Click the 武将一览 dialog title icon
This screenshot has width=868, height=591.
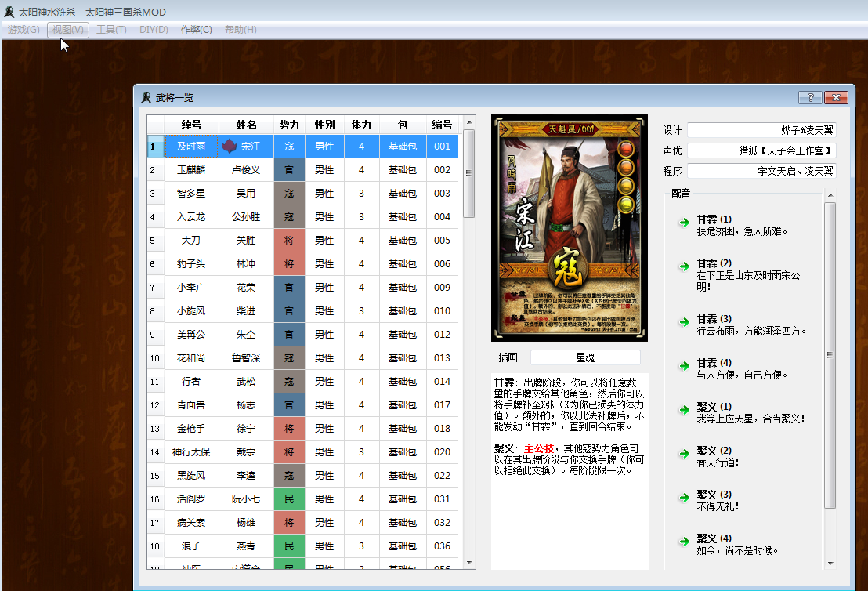click(x=146, y=97)
